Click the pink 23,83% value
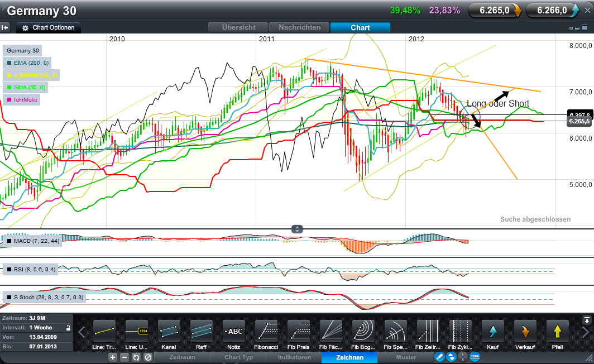The image size is (594, 364). (445, 11)
